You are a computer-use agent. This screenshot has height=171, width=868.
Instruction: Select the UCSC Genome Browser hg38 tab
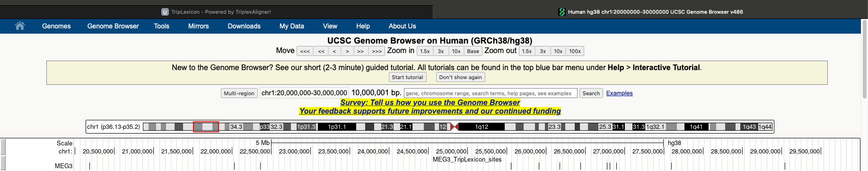[650, 12]
